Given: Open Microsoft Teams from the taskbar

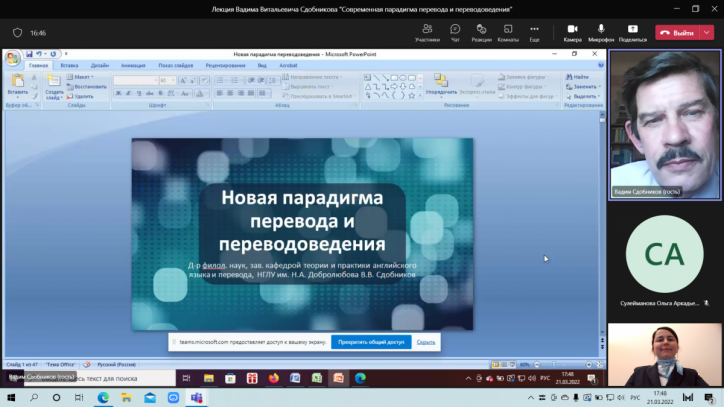Looking at the screenshot, I should coord(197,398).
